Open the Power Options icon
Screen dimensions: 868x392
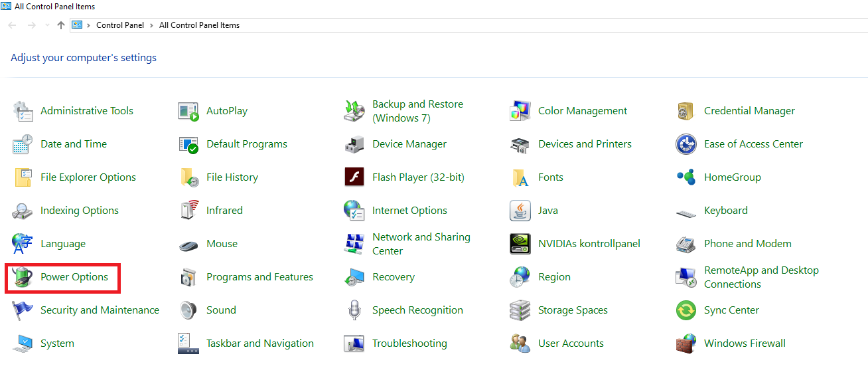(x=23, y=277)
